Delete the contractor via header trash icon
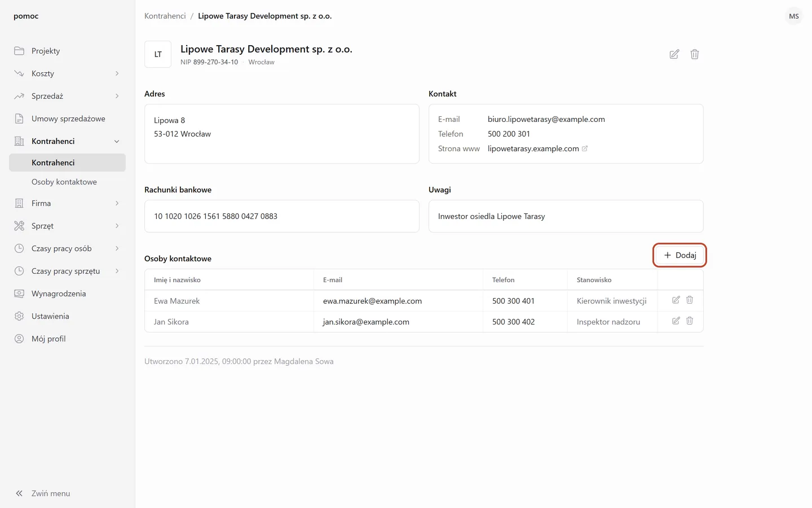This screenshot has width=812, height=508. [x=695, y=54]
